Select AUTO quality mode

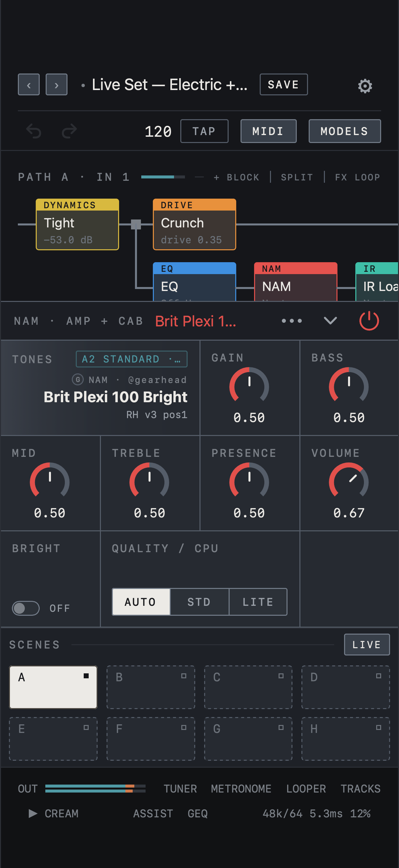[x=141, y=602]
